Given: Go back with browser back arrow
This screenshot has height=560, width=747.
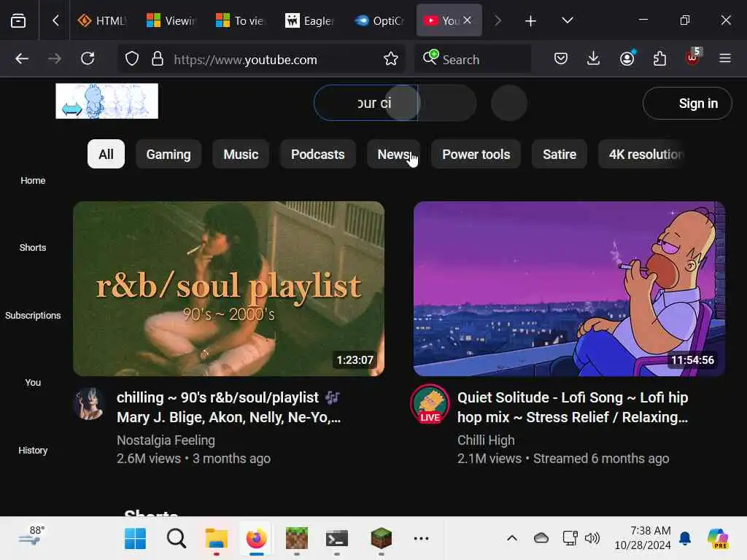Looking at the screenshot, I should click(x=22, y=58).
